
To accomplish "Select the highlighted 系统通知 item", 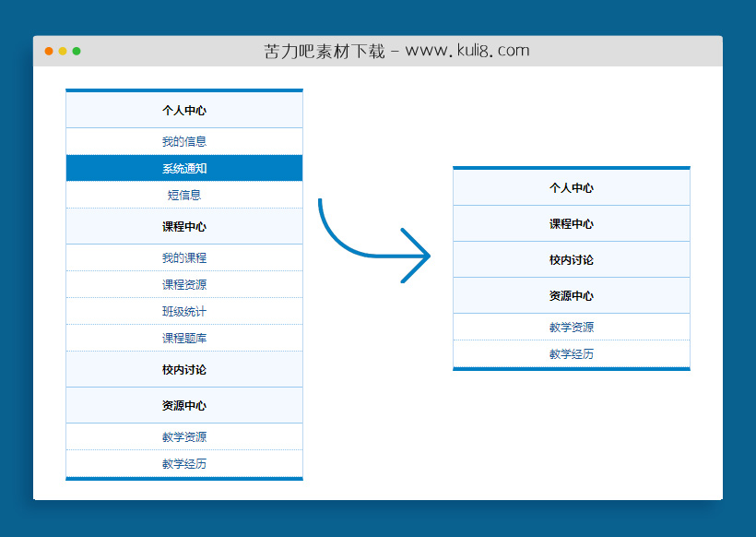I will [x=184, y=168].
